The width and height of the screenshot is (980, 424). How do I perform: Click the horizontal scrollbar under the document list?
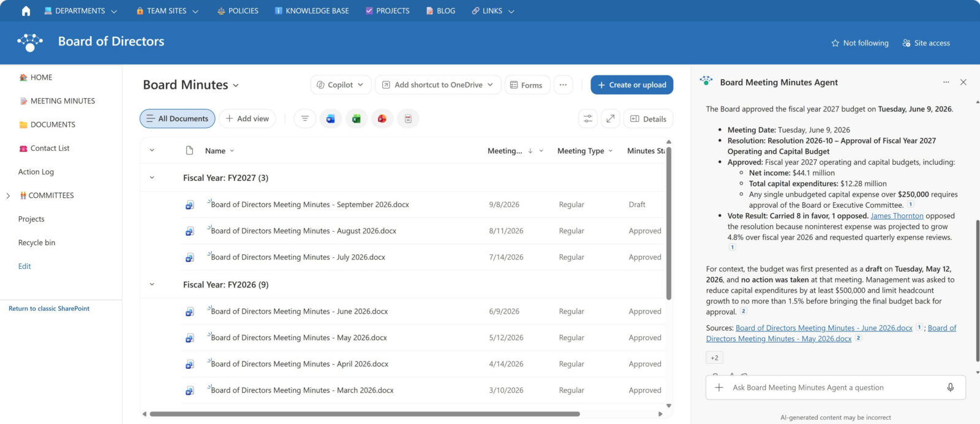pyautogui.click(x=364, y=414)
